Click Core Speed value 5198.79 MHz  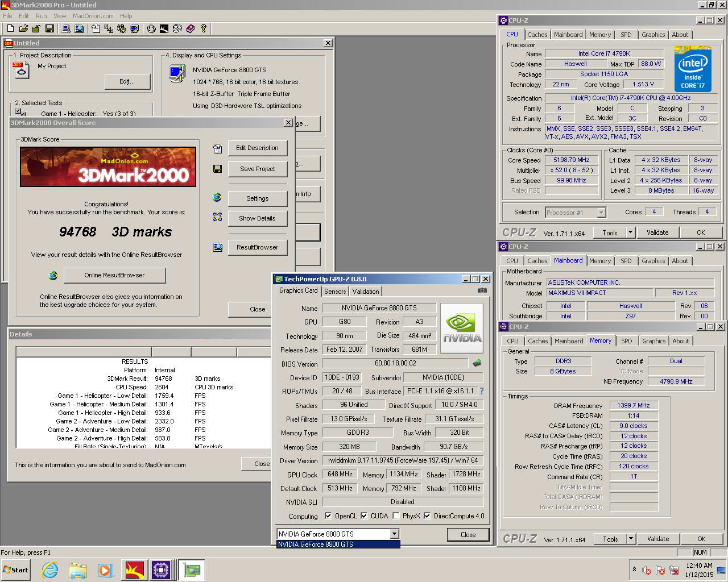pos(572,160)
